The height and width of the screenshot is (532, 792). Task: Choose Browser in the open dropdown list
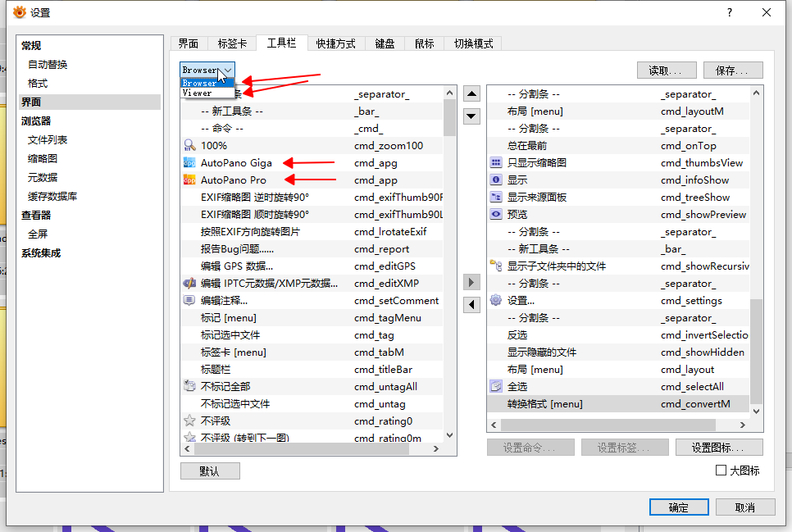click(x=207, y=83)
